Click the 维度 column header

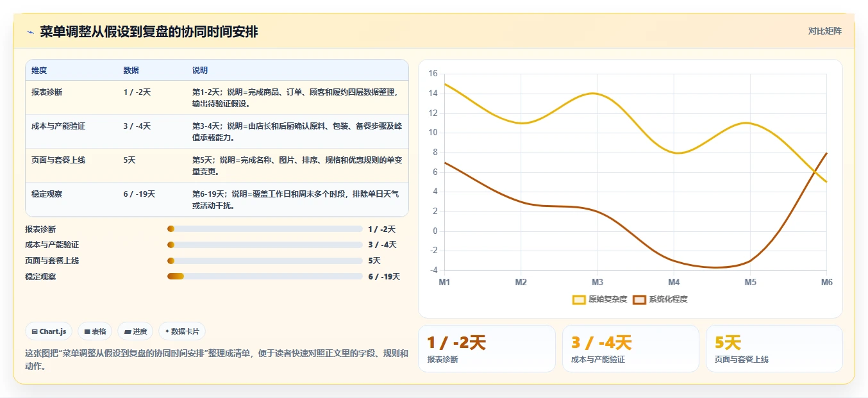coord(39,70)
